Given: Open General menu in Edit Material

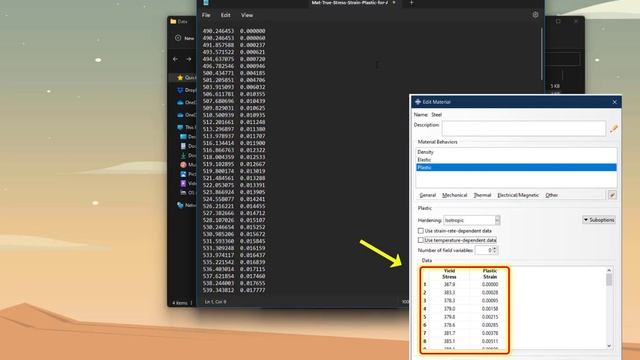Looking at the screenshot, I should tap(427, 195).
